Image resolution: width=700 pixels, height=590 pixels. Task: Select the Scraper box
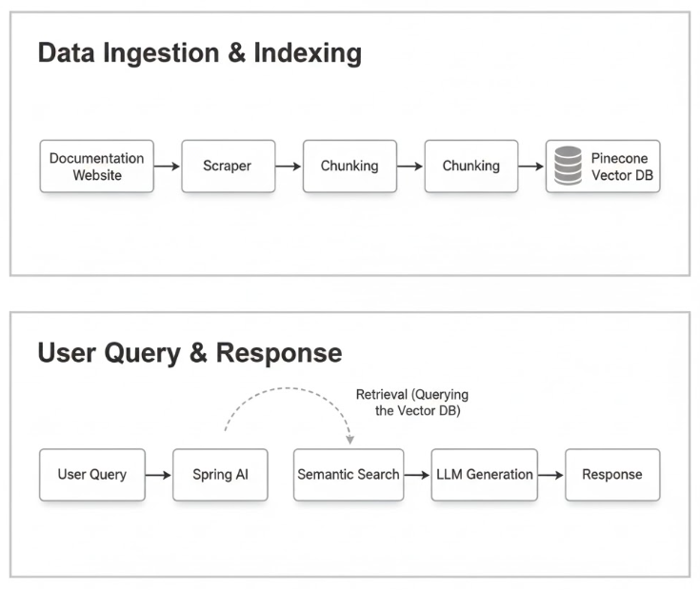[x=228, y=167]
